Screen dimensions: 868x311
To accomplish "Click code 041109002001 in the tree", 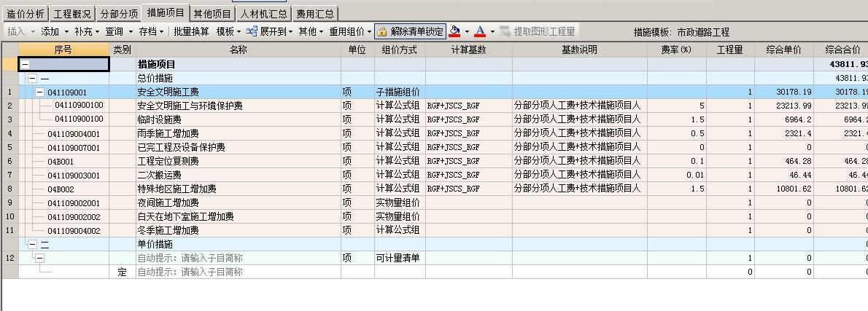I will [x=74, y=202].
